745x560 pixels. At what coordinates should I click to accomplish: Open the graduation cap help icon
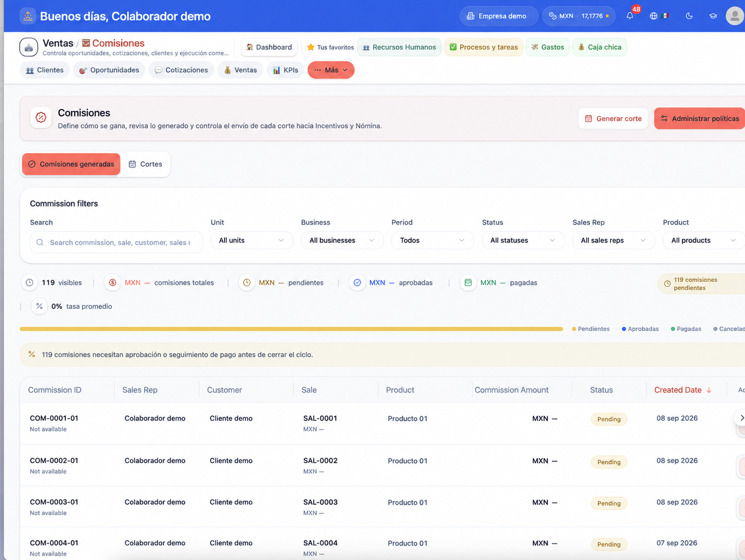713,16
